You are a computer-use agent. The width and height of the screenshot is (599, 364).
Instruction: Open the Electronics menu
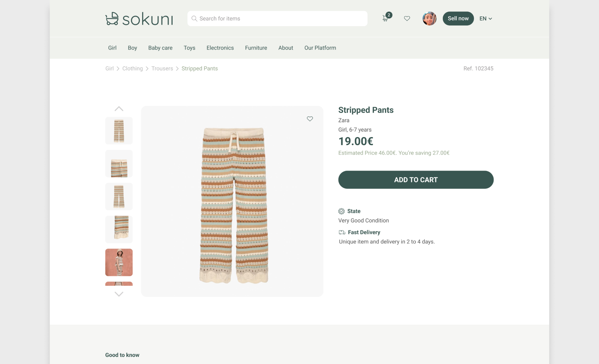click(x=220, y=48)
